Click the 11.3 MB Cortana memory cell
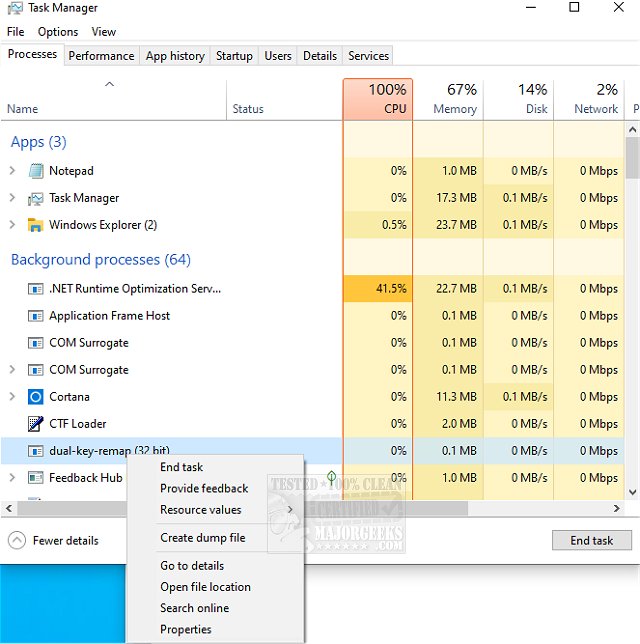640x644 pixels. click(448, 397)
